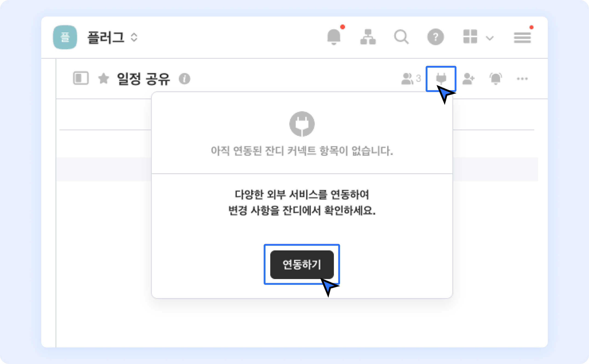Click the search magnifier icon
Viewport: 589px width, 364px height.
pyautogui.click(x=401, y=37)
